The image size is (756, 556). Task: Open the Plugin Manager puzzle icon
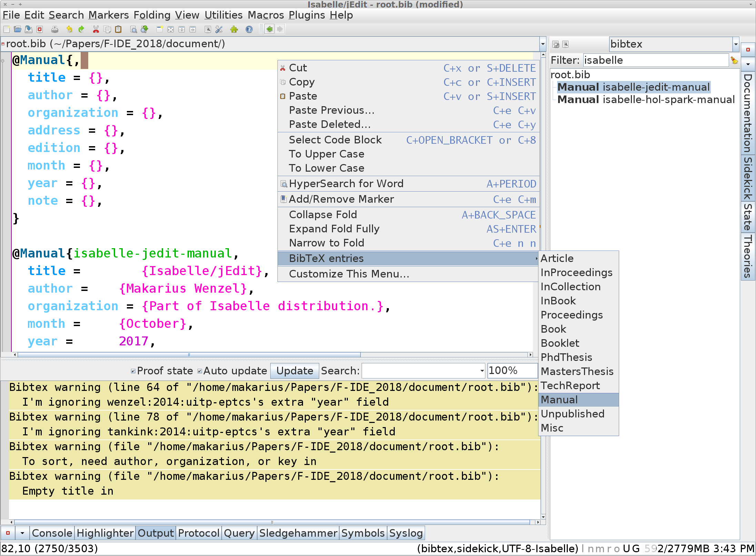[234, 29]
